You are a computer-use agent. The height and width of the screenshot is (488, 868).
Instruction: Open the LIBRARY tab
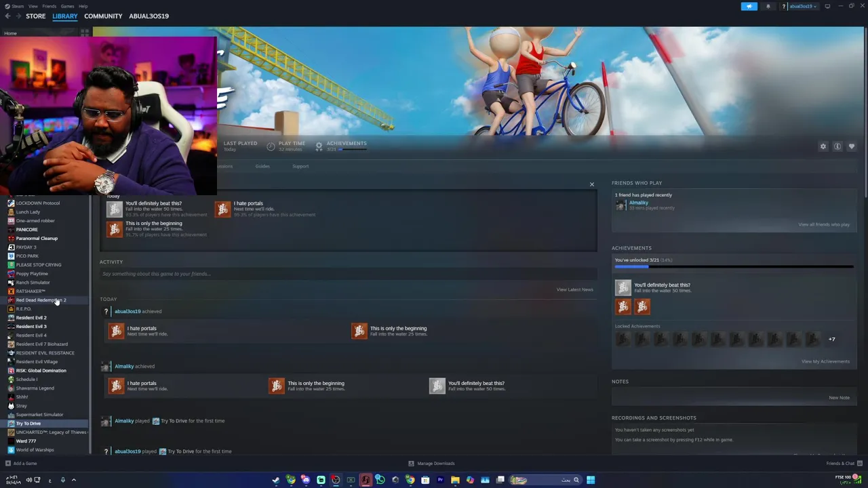coord(65,16)
